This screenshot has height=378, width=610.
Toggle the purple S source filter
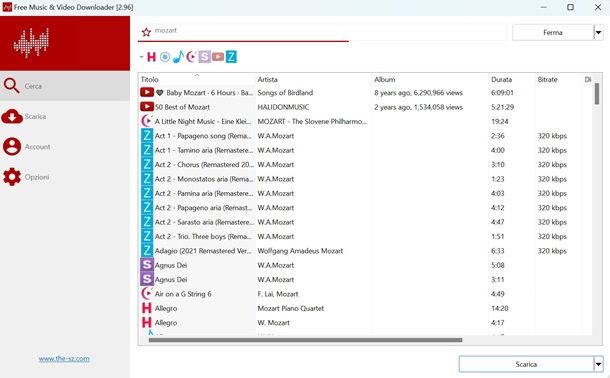point(205,57)
